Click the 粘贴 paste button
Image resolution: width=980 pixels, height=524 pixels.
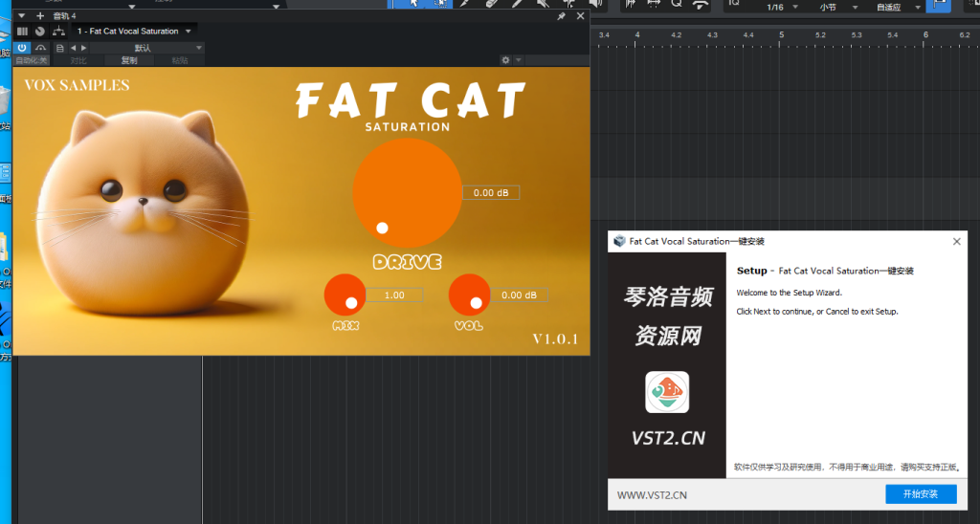tap(180, 60)
